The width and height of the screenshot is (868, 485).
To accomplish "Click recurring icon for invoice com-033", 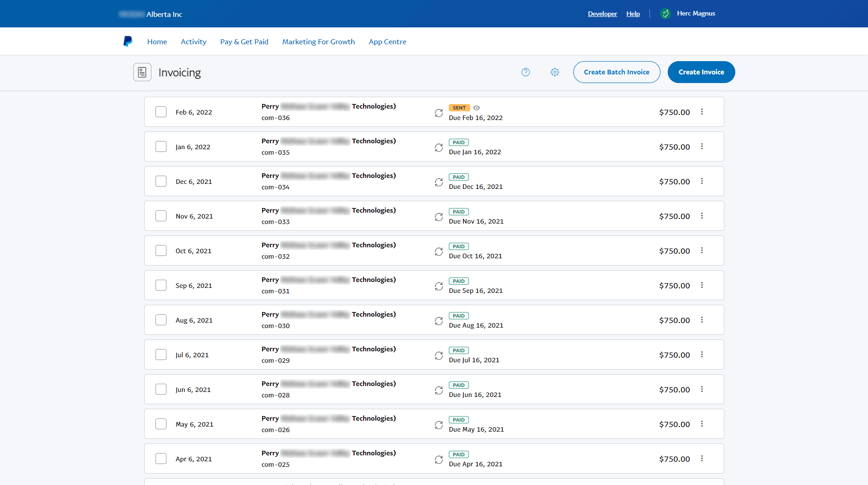I will click(x=439, y=217).
